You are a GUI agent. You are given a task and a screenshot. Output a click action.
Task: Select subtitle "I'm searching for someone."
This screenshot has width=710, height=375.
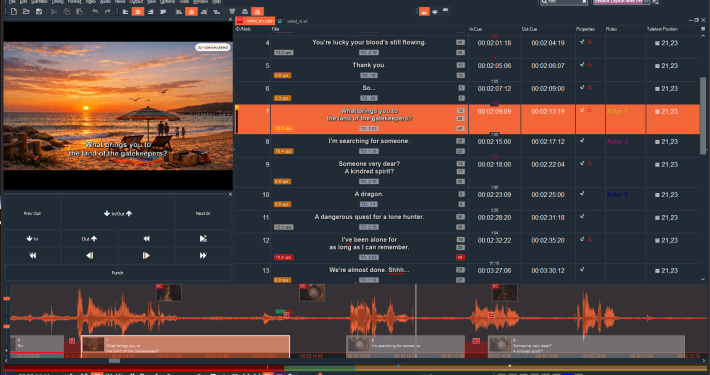[x=369, y=141]
